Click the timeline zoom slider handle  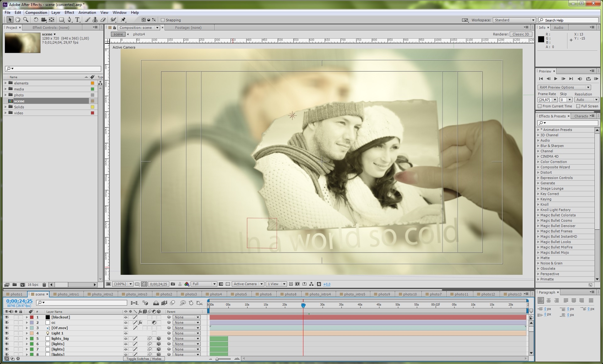click(x=217, y=359)
